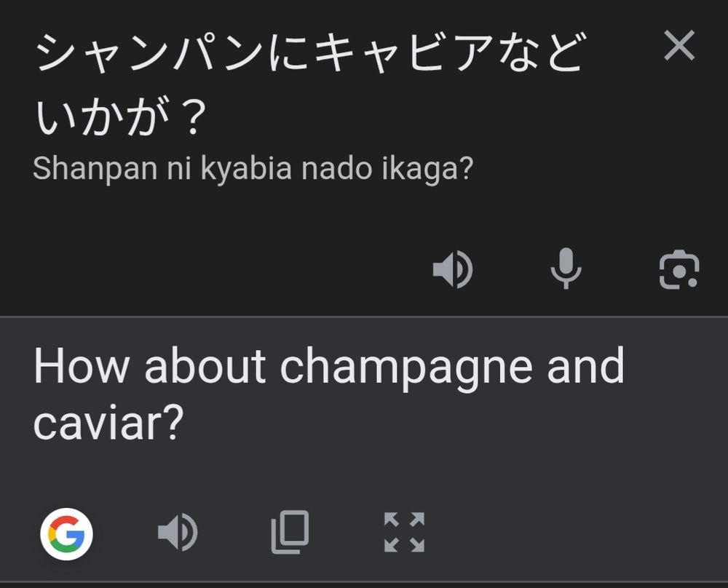Listen to the Japanese source pronunciation
Image resolution: width=728 pixels, height=588 pixels.
[x=452, y=271]
